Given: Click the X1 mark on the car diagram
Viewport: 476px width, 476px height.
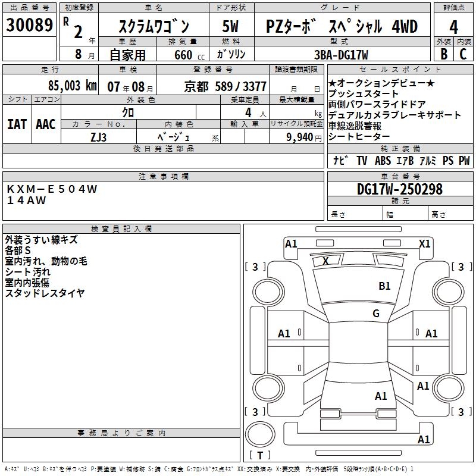Looking at the screenshot, I should [425, 243].
